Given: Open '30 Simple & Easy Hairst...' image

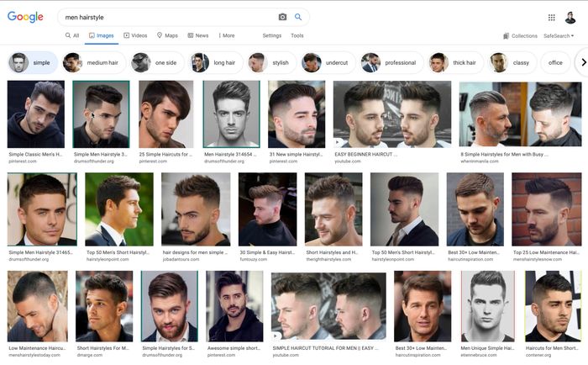Looking at the screenshot, I should point(267,209).
